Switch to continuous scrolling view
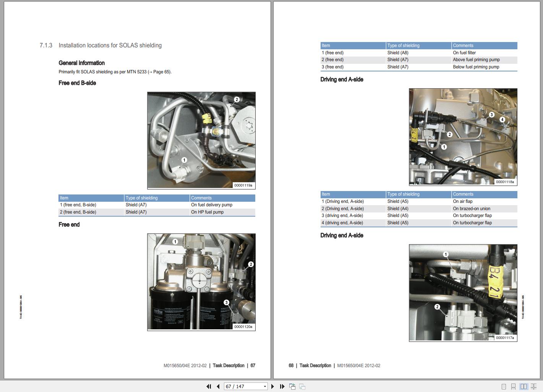The width and height of the screenshot is (543, 392). point(514,386)
